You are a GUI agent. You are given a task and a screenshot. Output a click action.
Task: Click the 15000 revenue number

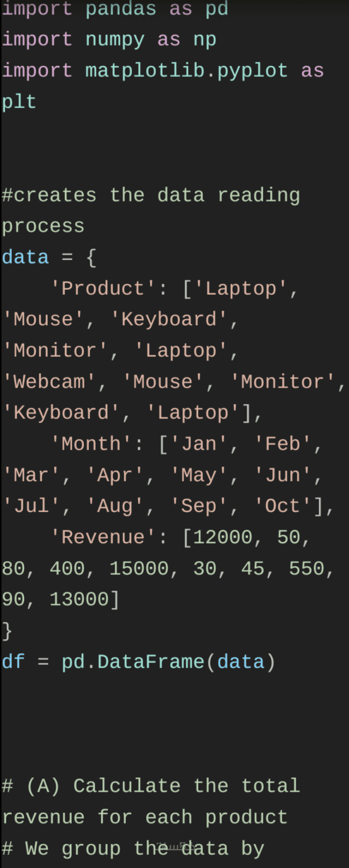pyautogui.click(x=139, y=569)
